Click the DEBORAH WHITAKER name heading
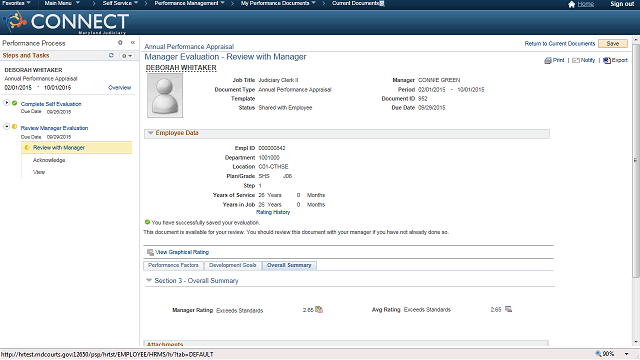Image resolution: width=640 pixels, height=360 pixels. pyautogui.click(x=181, y=68)
